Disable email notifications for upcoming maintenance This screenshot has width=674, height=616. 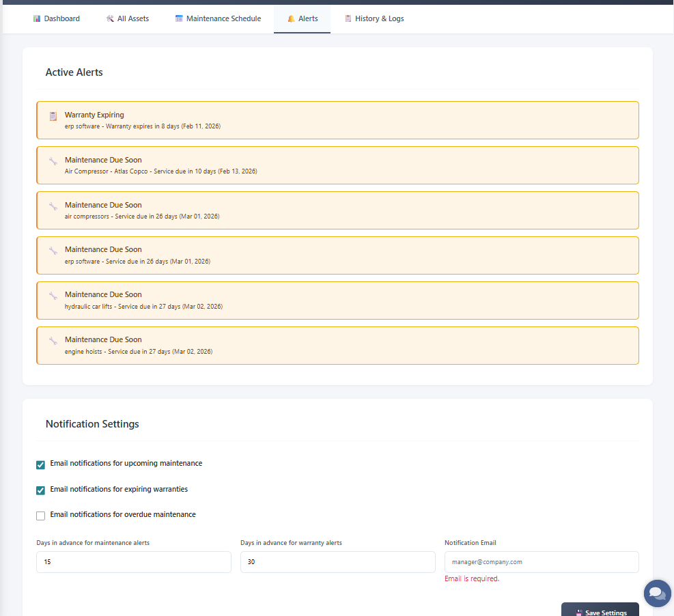(x=41, y=464)
